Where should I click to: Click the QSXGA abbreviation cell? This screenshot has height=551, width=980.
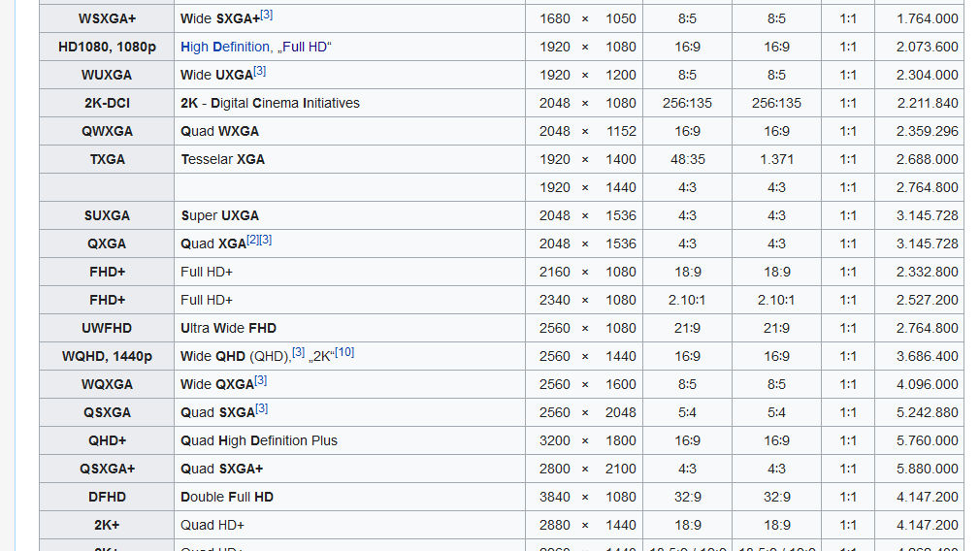[x=107, y=412]
